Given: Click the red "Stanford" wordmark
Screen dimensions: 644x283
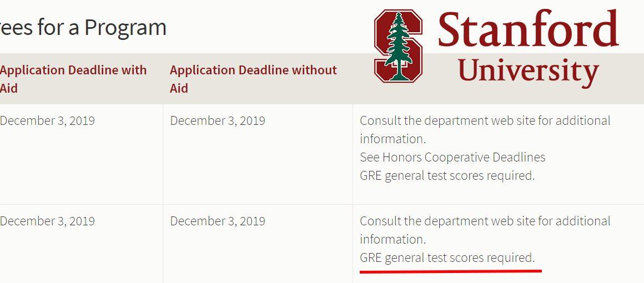Looking at the screenshot, I should (x=528, y=28).
